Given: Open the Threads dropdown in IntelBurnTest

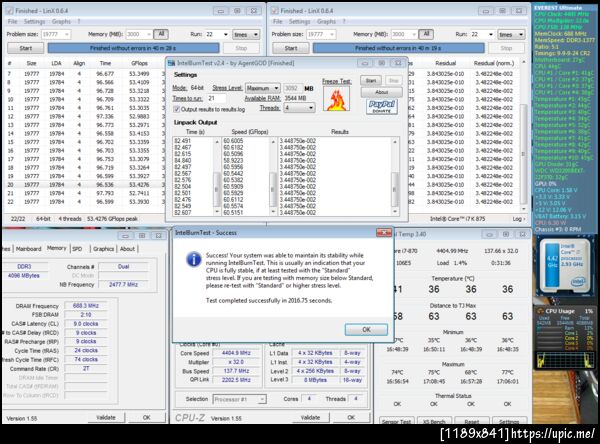Looking at the screenshot, I should tap(299, 108).
